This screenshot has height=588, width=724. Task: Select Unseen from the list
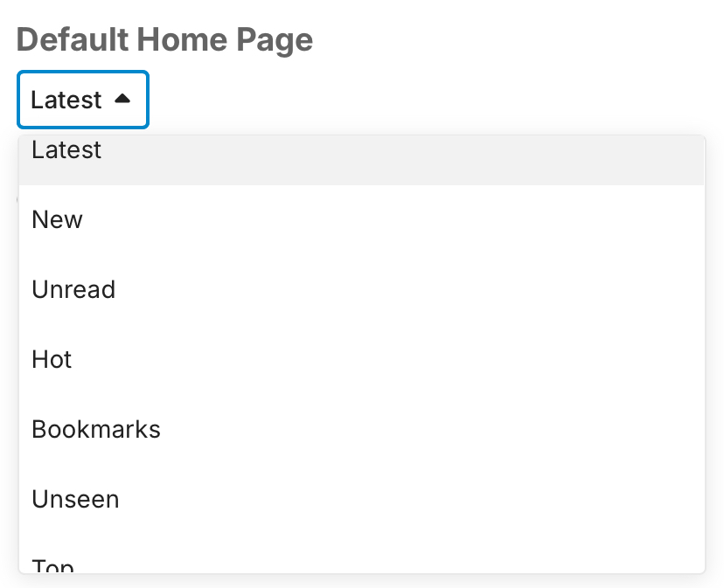point(75,499)
